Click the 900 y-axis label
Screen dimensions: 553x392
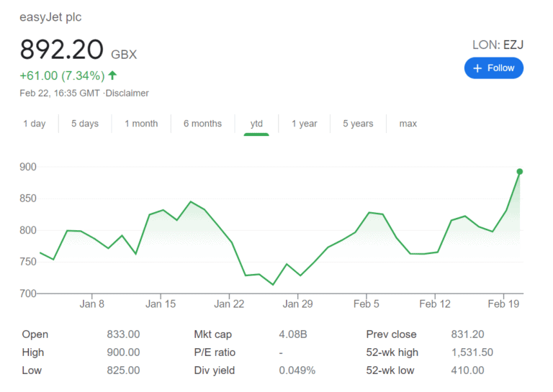click(x=28, y=167)
